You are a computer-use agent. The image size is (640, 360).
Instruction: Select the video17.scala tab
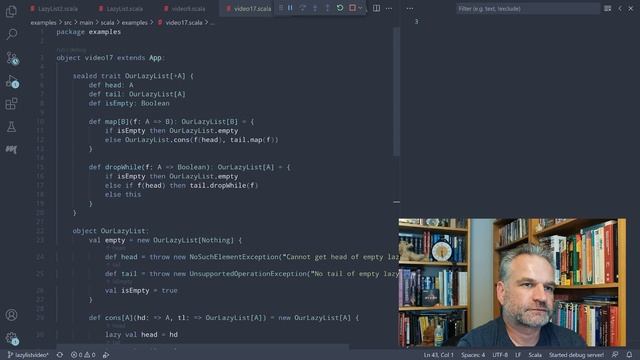click(249, 9)
